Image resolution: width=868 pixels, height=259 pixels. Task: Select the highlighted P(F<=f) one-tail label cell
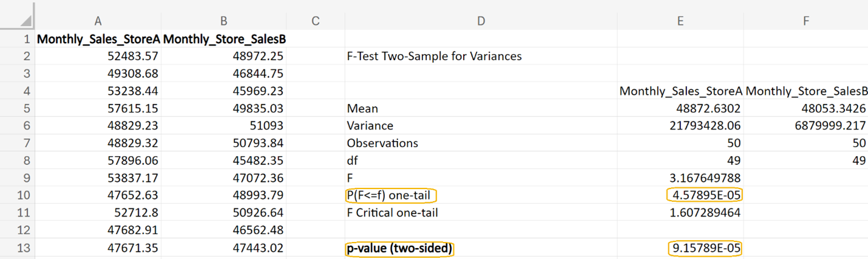click(x=392, y=196)
